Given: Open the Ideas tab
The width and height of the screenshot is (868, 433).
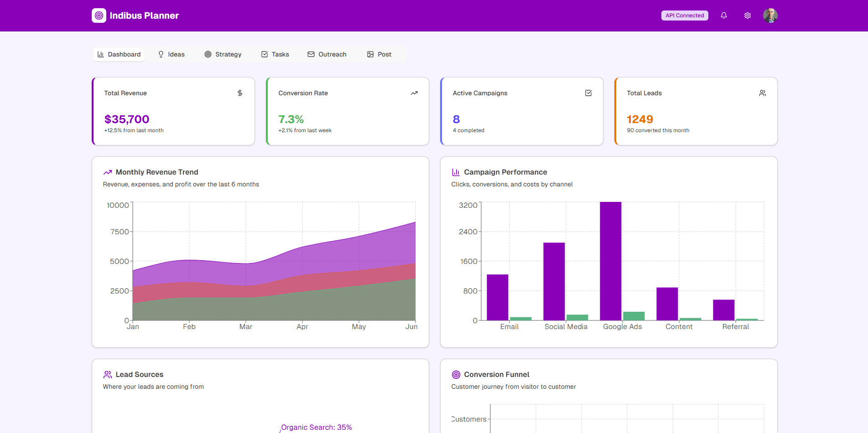Looking at the screenshot, I should (171, 54).
